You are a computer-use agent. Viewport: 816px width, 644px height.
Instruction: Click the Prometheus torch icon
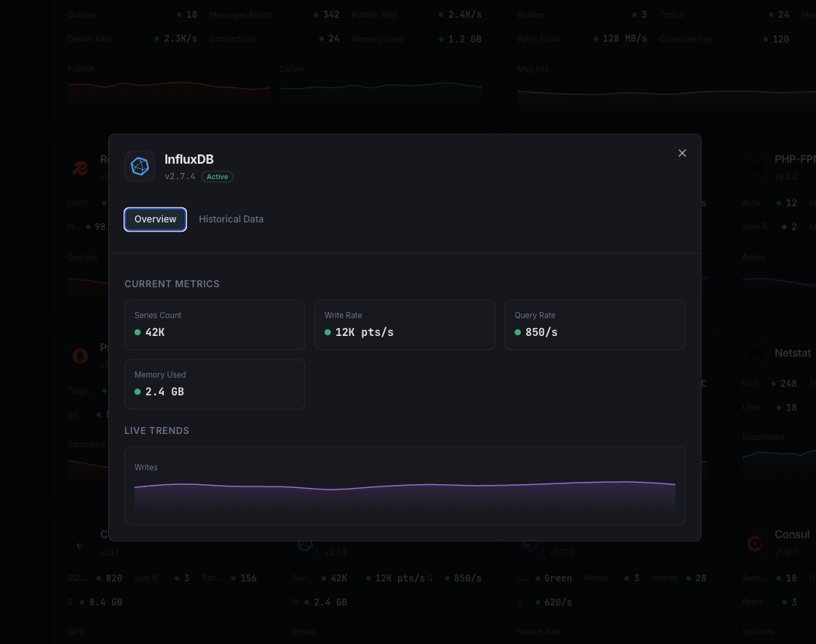tap(80, 356)
